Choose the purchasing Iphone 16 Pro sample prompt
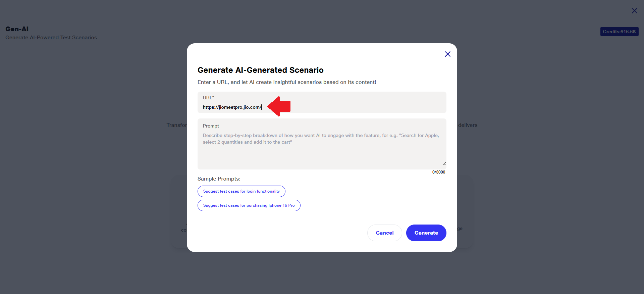 (x=249, y=205)
